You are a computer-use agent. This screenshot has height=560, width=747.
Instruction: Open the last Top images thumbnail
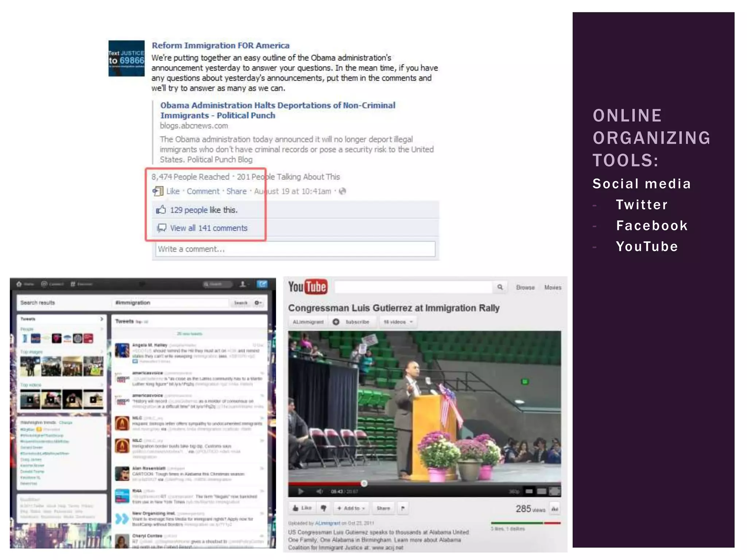tap(93, 366)
